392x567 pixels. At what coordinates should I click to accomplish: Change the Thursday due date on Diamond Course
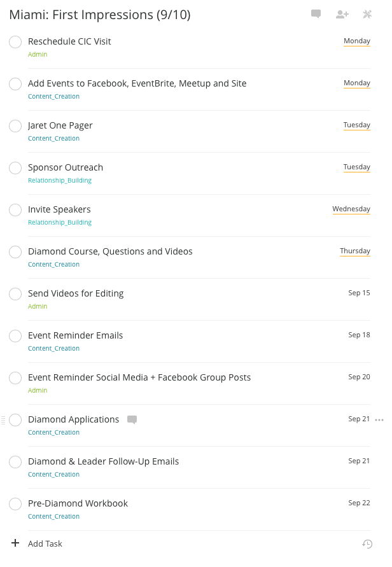(355, 251)
